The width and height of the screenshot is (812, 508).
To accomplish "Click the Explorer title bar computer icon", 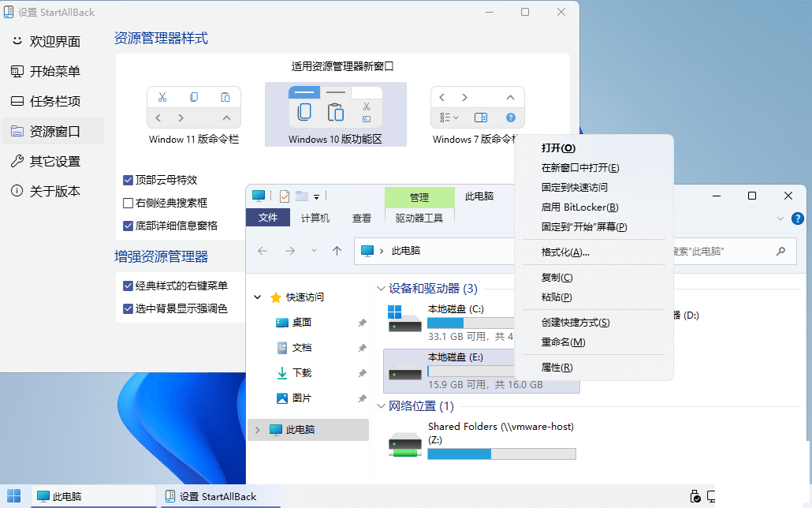I will [x=259, y=196].
